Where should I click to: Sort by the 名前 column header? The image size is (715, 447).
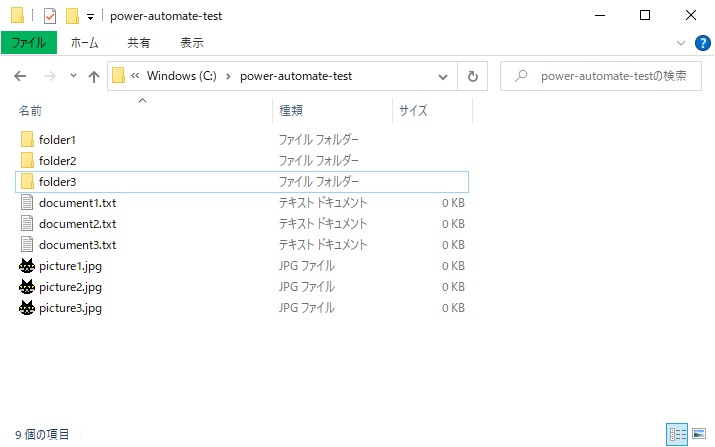(x=30, y=110)
